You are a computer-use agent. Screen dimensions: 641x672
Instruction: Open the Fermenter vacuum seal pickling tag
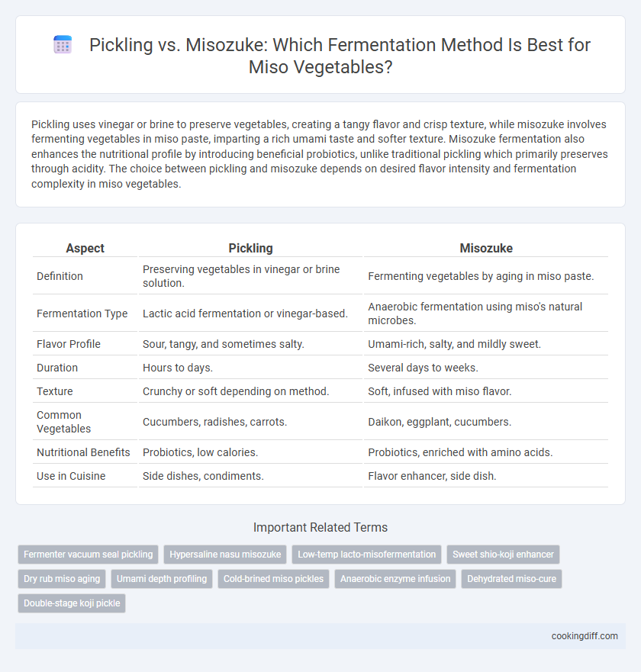[88, 554]
